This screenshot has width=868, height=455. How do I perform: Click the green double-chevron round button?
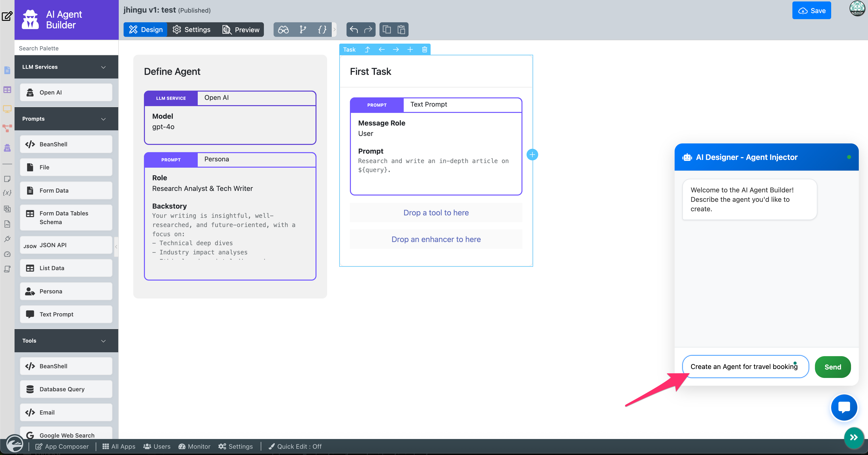(853, 438)
